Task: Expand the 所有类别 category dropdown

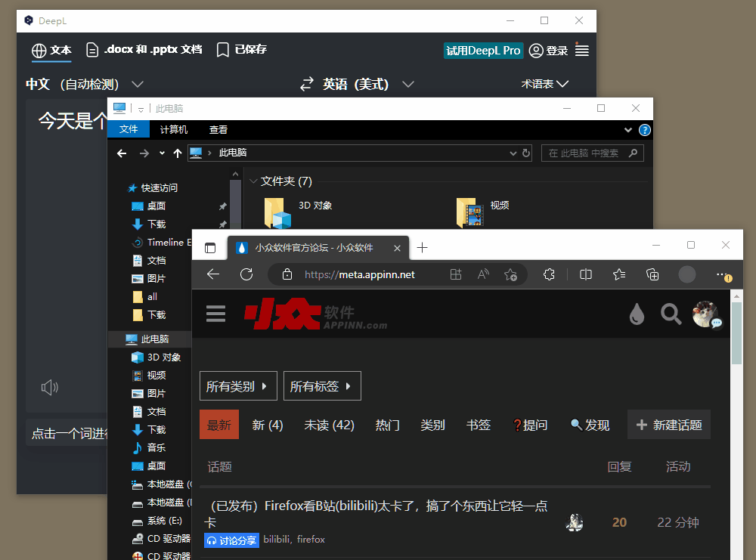Action: pos(238,386)
